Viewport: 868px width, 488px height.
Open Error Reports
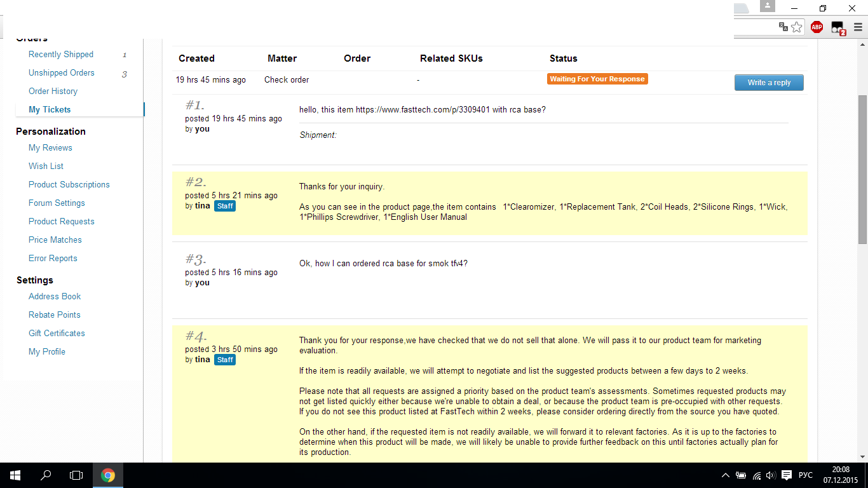53,259
